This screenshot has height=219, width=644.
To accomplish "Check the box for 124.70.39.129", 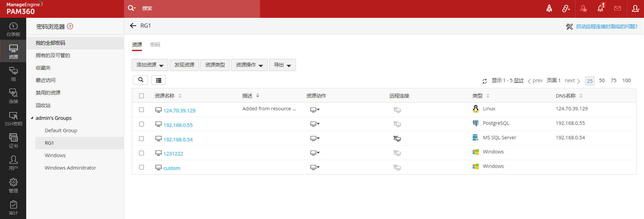I will pos(141,110).
